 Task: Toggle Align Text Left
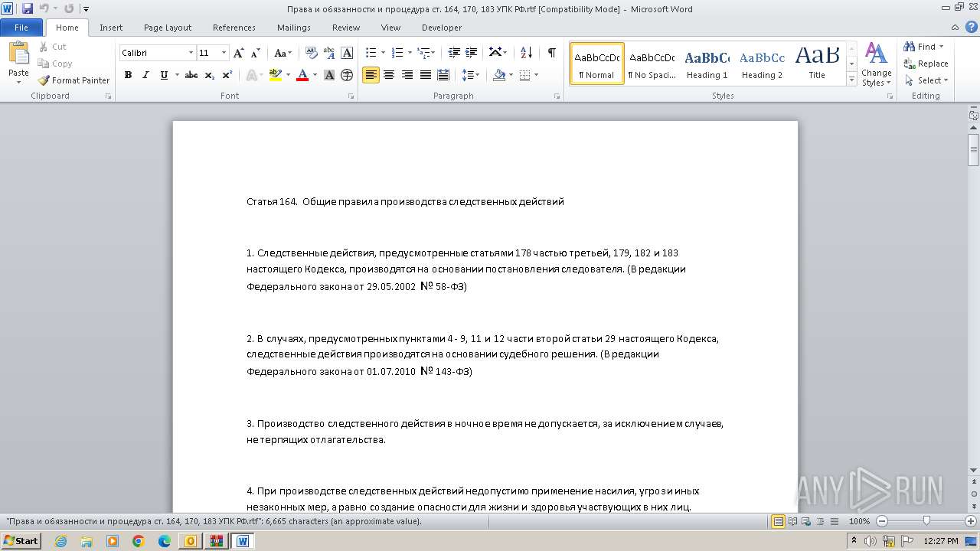point(371,75)
